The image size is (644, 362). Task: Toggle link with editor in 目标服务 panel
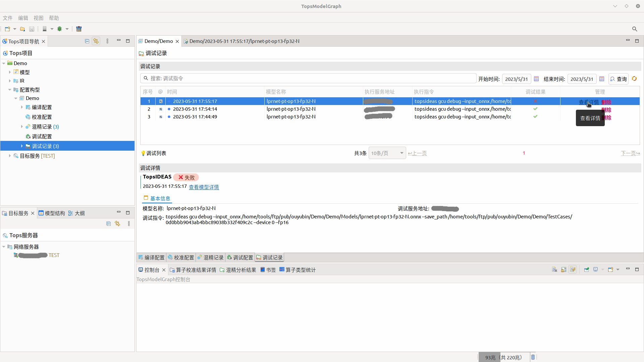(x=117, y=223)
